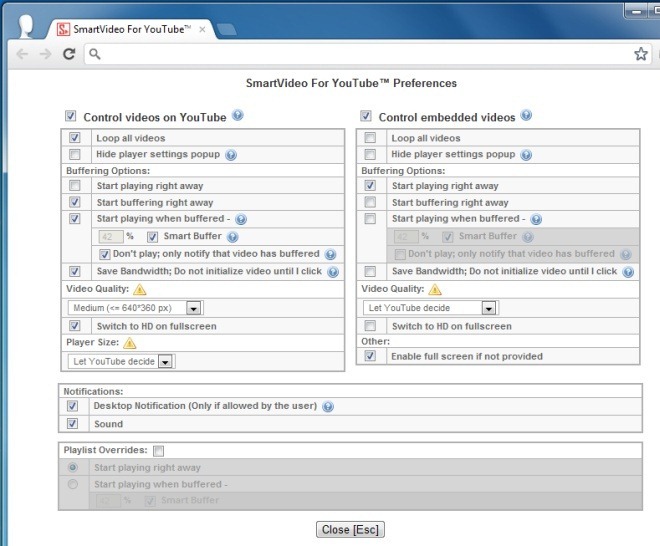Uncheck Don't play; only notify in YouTube column
660x546 pixels.
[x=104, y=254]
